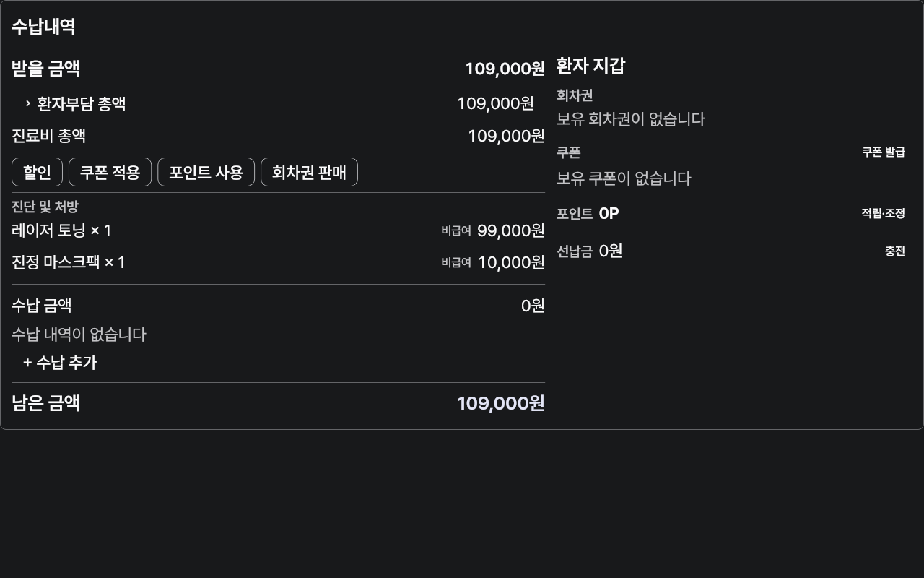Click the 10,000원 price of 마스크팩
The width and height of the screenshot is (924, 578).
click(x=511, y=262)
